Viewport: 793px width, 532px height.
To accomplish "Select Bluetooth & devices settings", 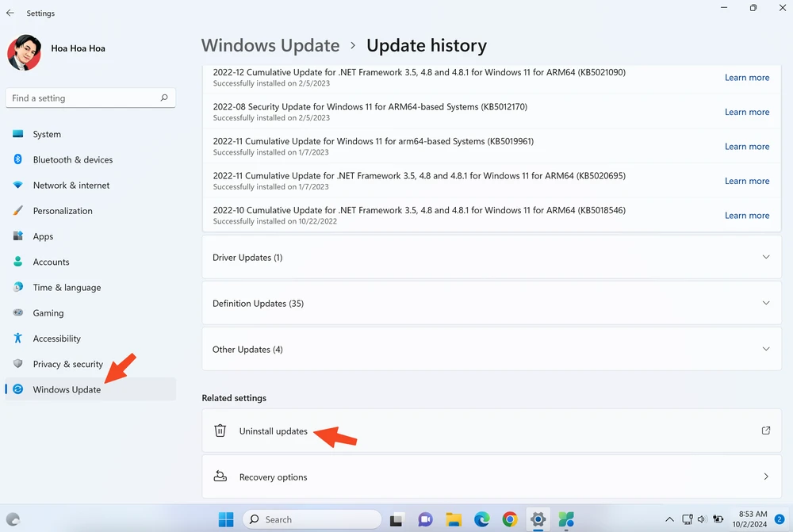I will [71, 159].
